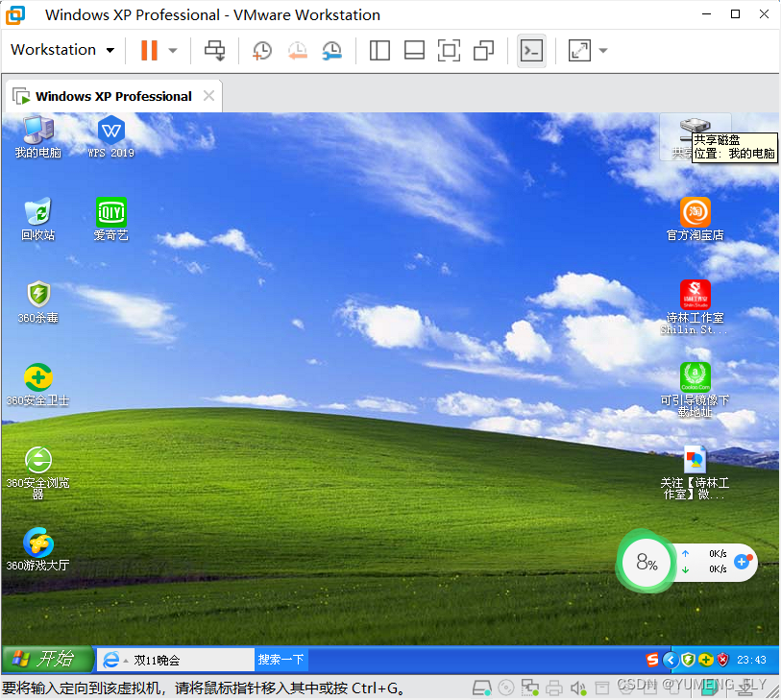
Task: Minimize the VMware Workstation window
Action: [x=706, y=14]
